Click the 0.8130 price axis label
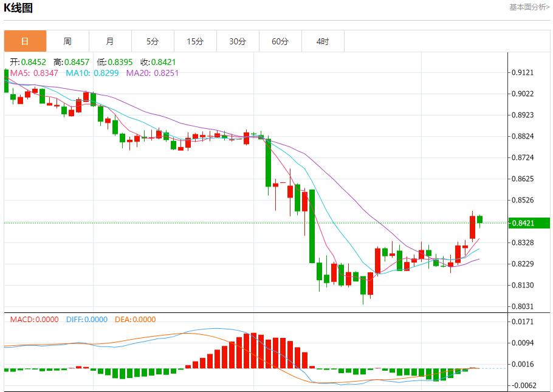 coord(523,285)
